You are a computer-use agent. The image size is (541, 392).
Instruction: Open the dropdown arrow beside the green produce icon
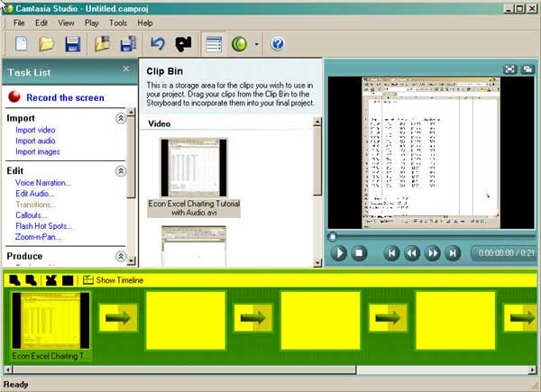click(x=256, y=44)
